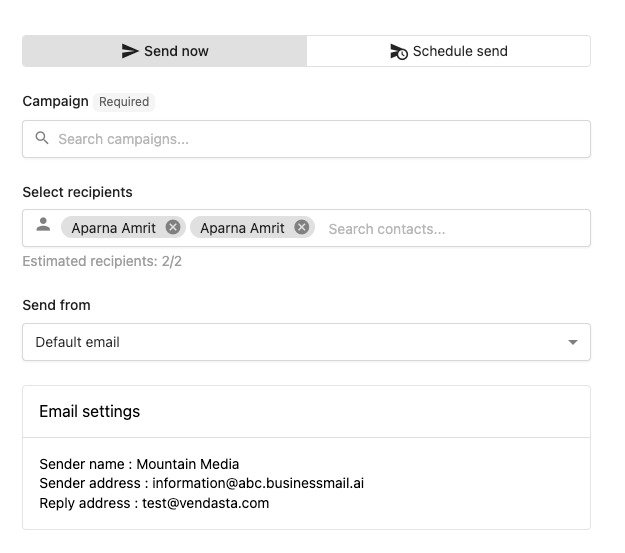Click the Email settings heading
The height and width of the screenshot is (553, 625).
[89, 411]
